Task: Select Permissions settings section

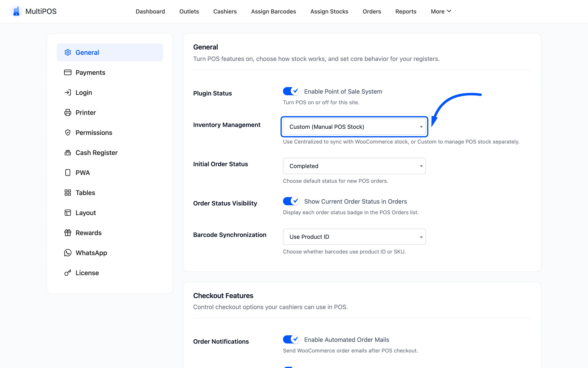Action: coord(110,132)
